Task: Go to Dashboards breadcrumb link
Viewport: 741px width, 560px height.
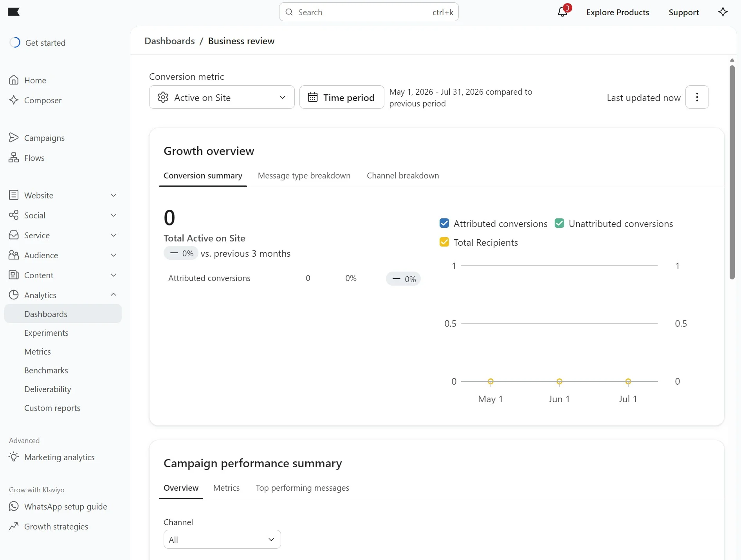Action: tap(169, 41)
